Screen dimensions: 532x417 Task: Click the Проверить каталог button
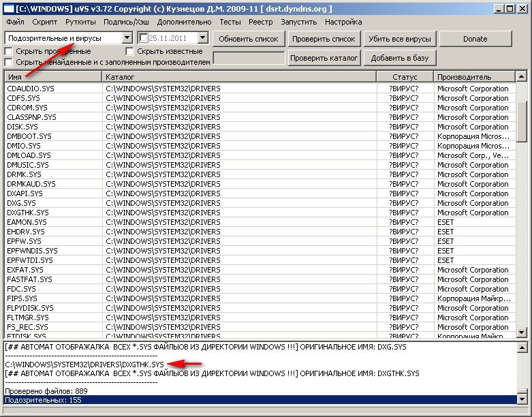click(324, 58)
